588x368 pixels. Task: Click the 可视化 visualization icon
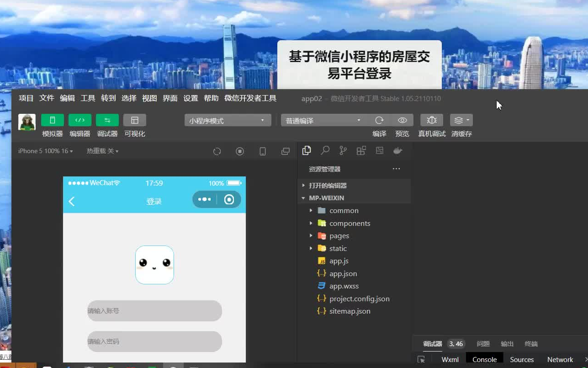pos(134,120)
